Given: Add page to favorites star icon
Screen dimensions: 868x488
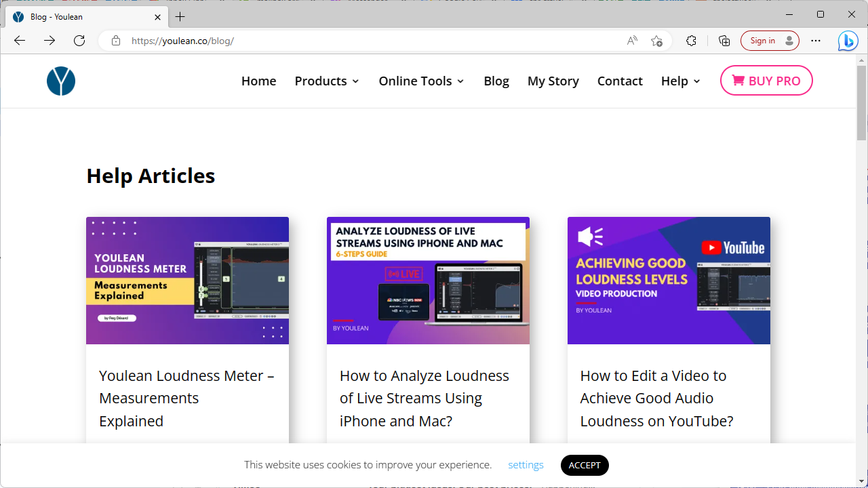Looking at the screenshot, I should 656,41.
